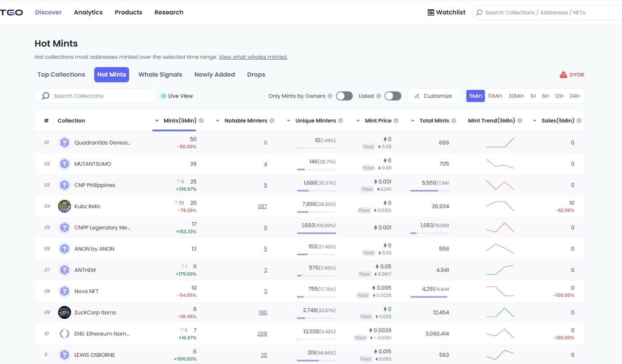Switch to the Drops tab
Viewport: 622px width, 364px height.
[256, 75]
